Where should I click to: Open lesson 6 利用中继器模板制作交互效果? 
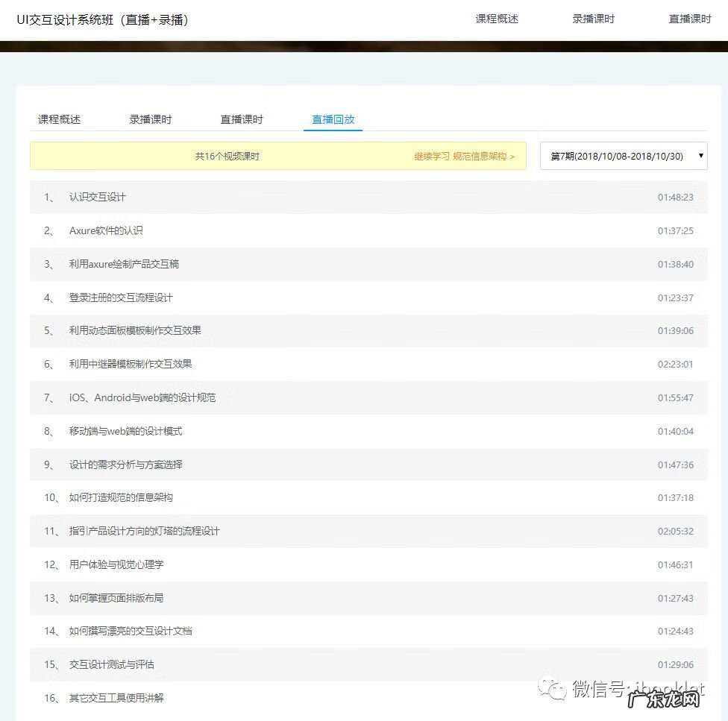368,364
